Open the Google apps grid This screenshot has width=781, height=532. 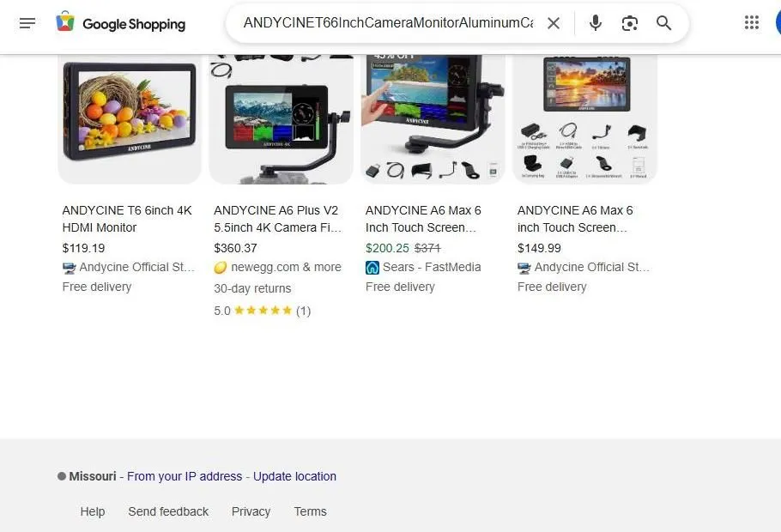tap(752, 21)
